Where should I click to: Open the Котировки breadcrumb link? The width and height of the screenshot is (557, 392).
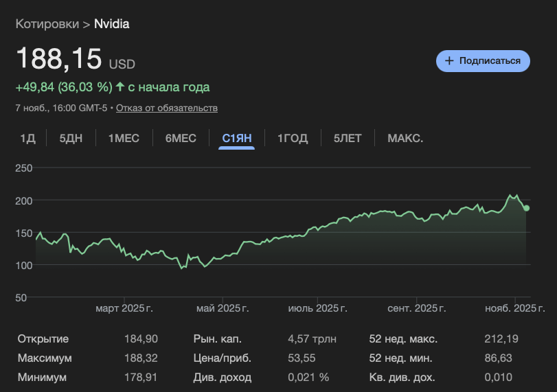coord(47,24)
